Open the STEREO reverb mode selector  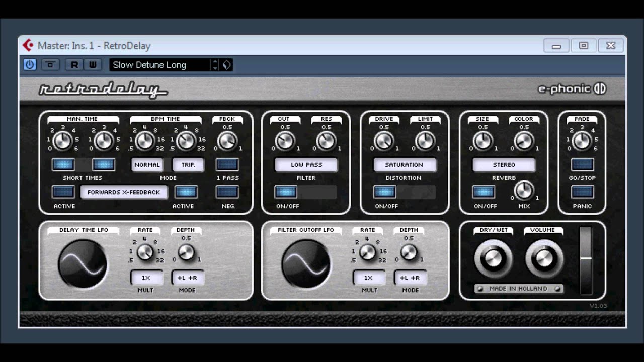point(504,165)
